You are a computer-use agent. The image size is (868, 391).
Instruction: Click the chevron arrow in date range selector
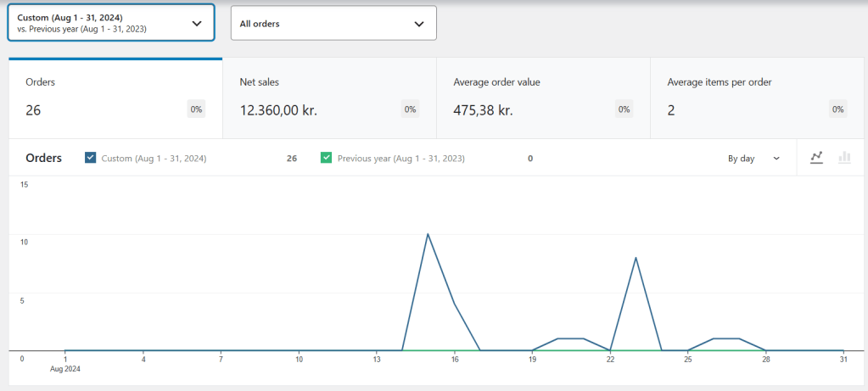coord(197,24)
